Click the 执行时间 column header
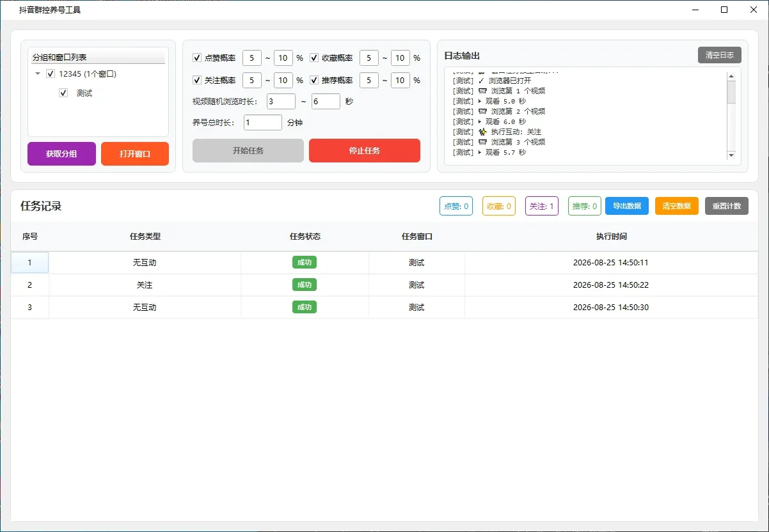The width and height of the screenshot is (769, 532). pos(612,237)
